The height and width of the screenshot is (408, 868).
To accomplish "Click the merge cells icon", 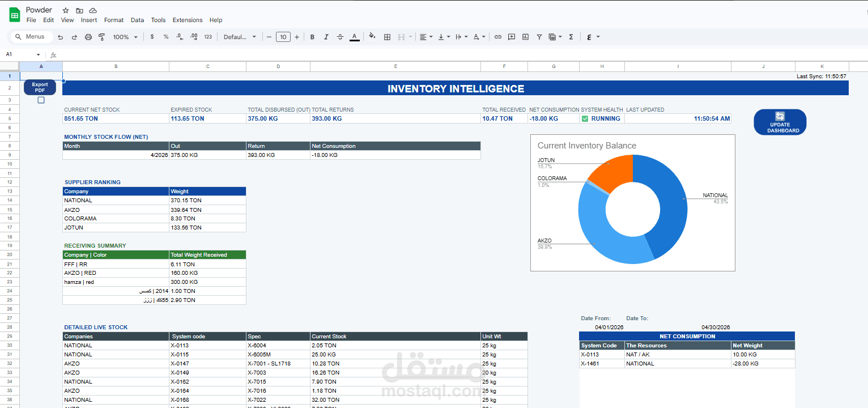I will [x=401, y=37].
